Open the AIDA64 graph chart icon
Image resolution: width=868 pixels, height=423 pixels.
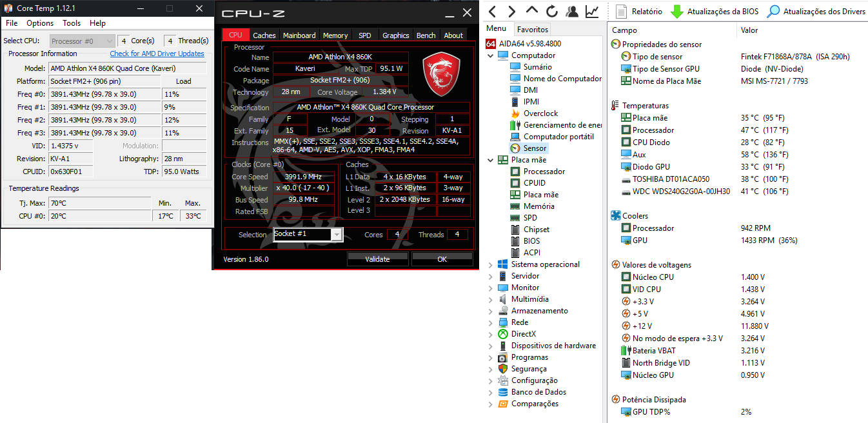[592, 11]
